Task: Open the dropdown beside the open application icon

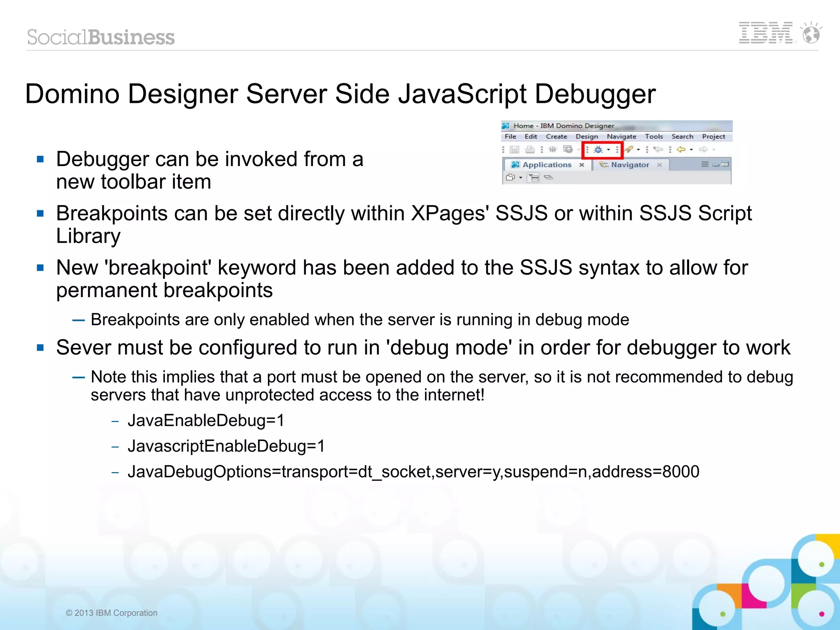Action: tap(521, 177)
